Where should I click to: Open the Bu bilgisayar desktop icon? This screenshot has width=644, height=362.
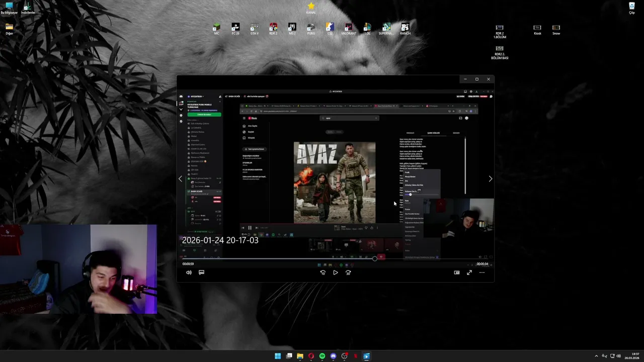tap(9, 8)
